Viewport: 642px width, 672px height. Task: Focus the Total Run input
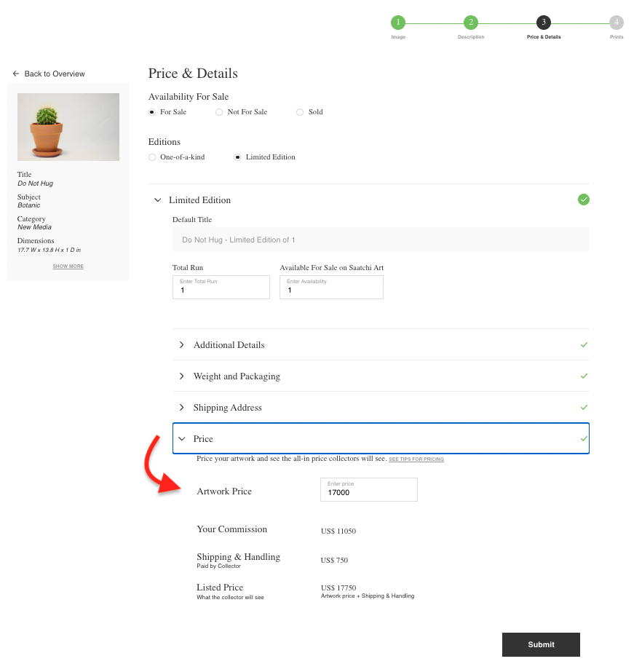(221, 287)
